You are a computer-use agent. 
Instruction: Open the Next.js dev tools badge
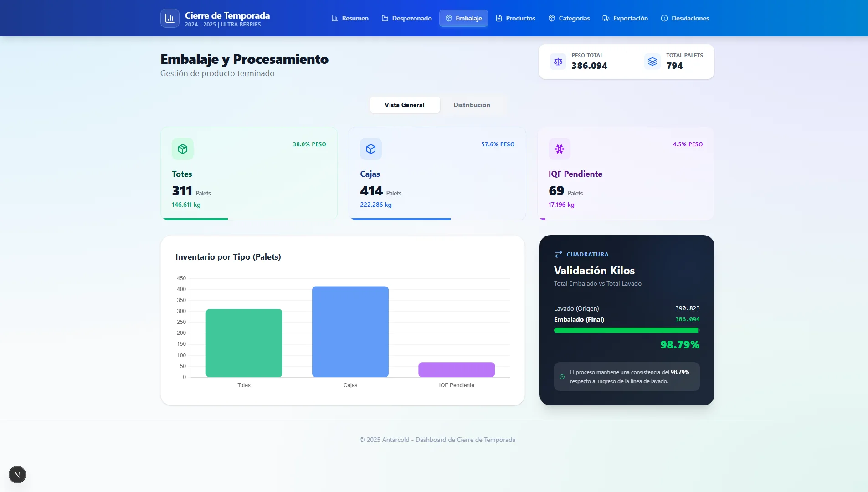[17, 475]
